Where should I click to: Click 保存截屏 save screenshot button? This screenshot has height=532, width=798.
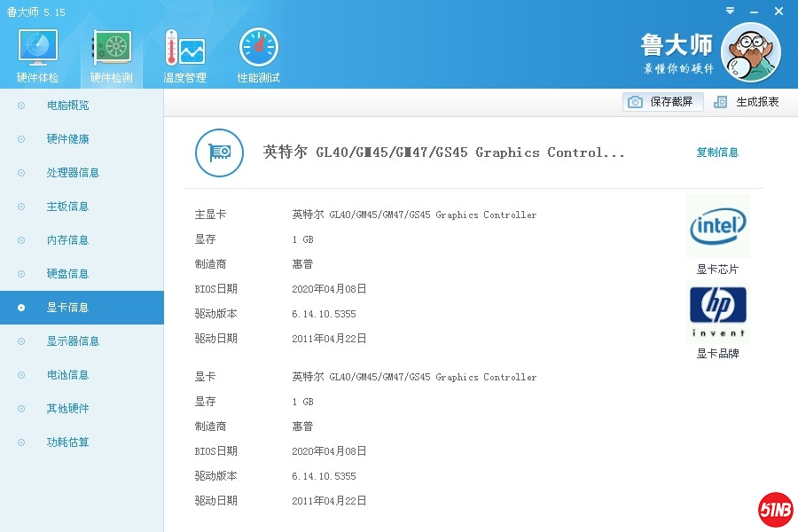coord(662,102)
